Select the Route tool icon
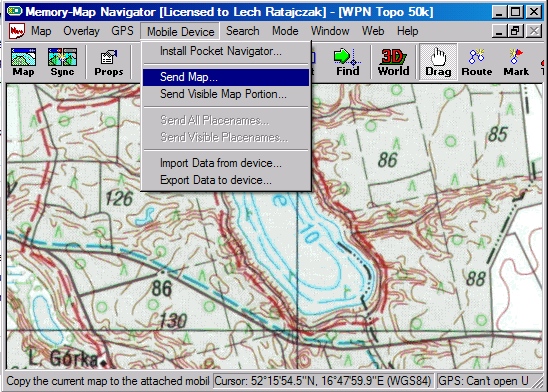 (477, 62)
